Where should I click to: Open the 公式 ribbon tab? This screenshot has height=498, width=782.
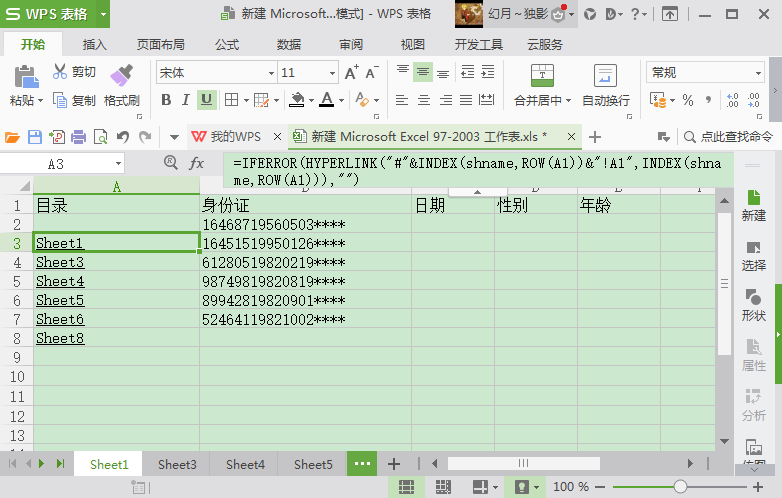pos(227,45)
